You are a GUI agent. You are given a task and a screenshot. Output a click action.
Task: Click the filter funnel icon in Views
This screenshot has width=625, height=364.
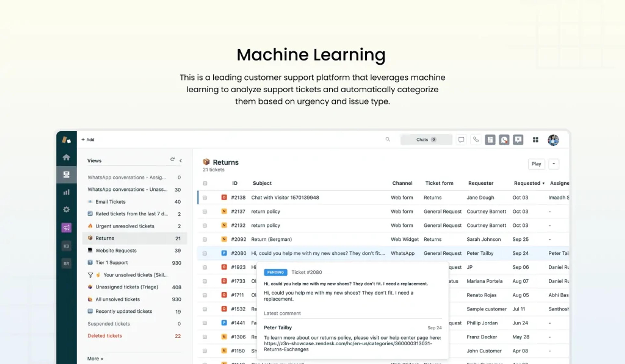[x=90, y=275]
